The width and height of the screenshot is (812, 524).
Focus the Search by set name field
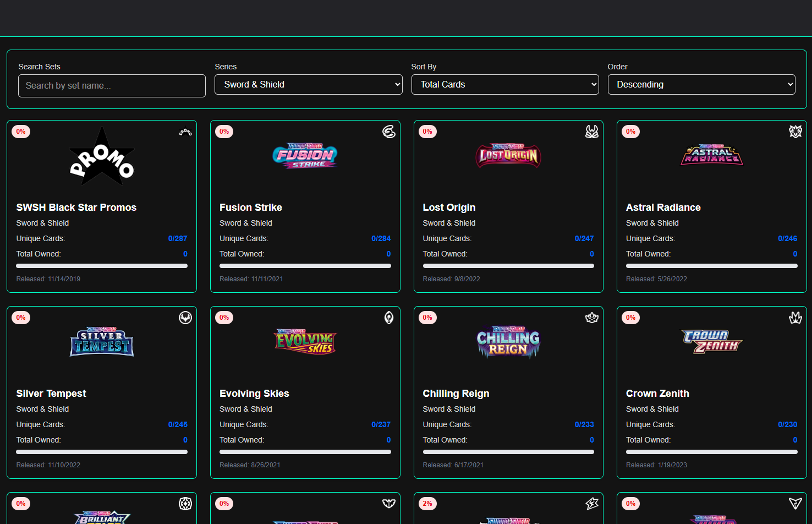(x=112, y=86)
